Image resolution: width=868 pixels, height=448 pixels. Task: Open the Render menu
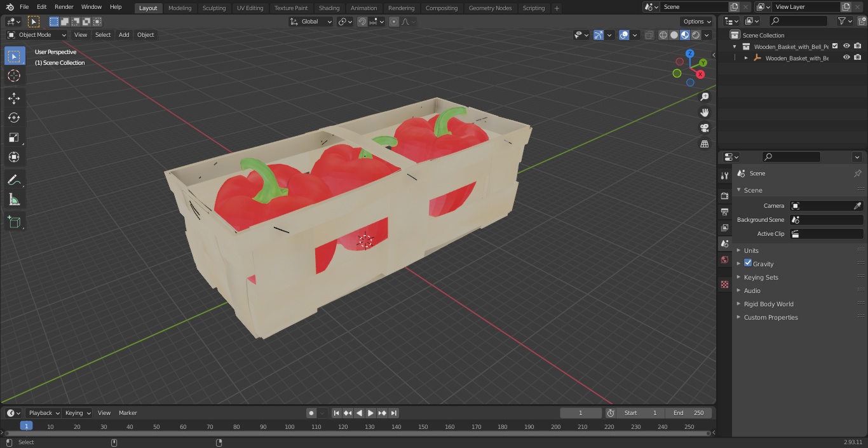[x=64, y=7]
